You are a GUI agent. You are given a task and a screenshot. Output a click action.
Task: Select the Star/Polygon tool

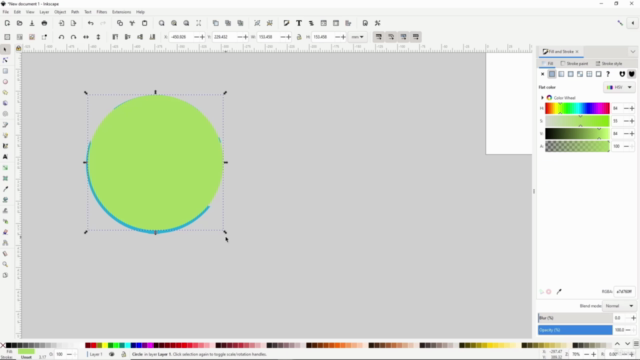coord(5,93)
